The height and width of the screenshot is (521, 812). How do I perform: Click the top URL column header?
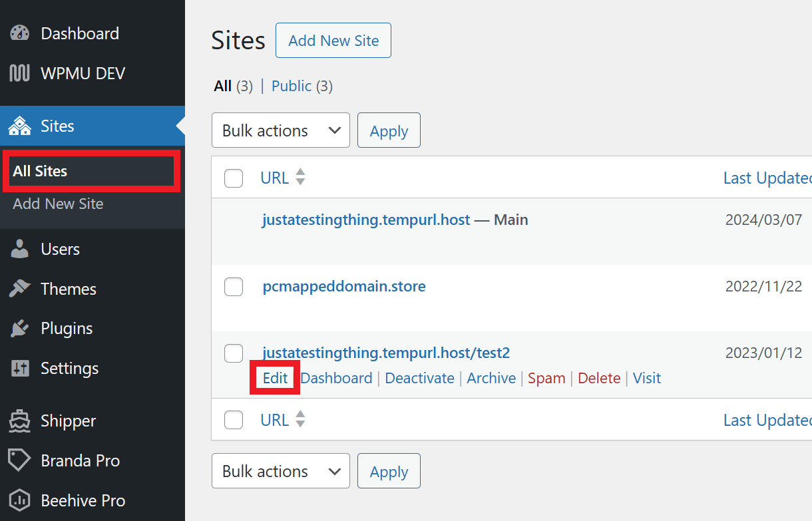(x=274, y=178)
